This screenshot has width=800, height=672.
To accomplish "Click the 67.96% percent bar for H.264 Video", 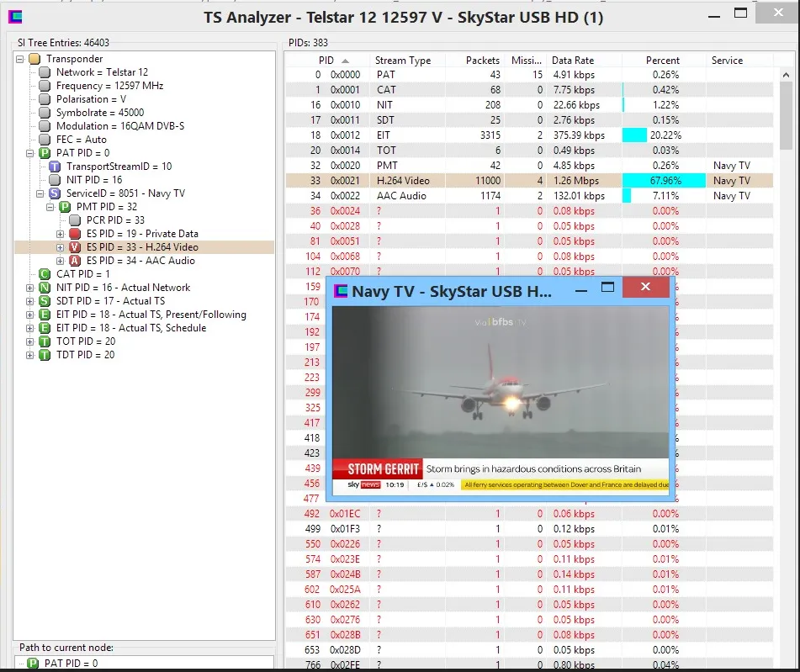I will click(x=663, y=181).
